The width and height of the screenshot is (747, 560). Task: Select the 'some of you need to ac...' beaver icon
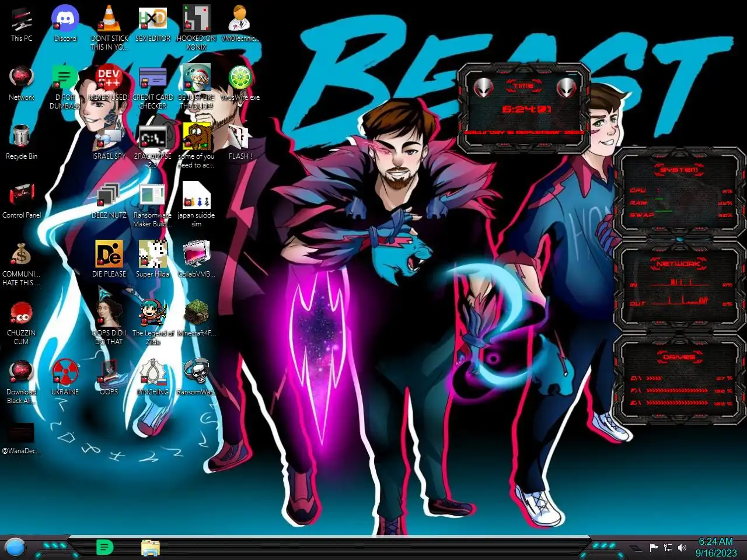197,146
